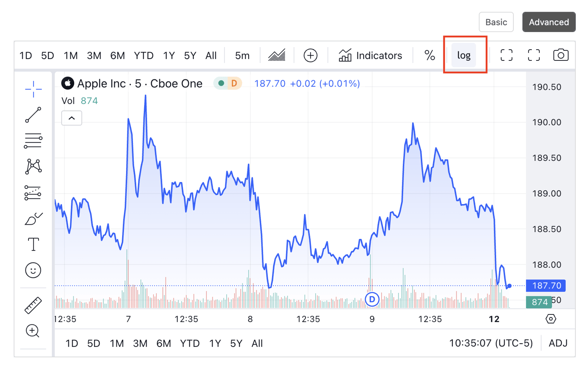
Task: Switch to the Advanced chart view
Action: coord(549,22)
